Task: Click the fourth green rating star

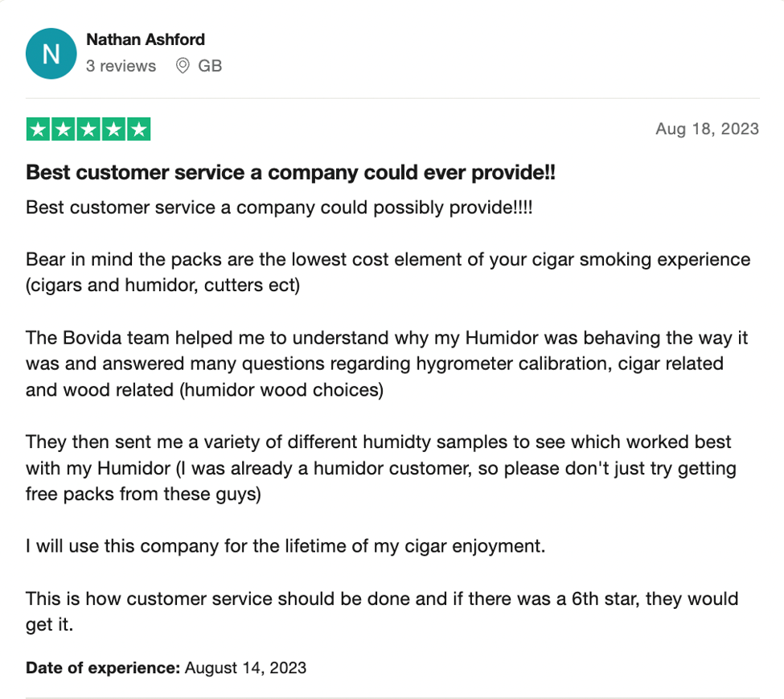Action: coord(113,129)
